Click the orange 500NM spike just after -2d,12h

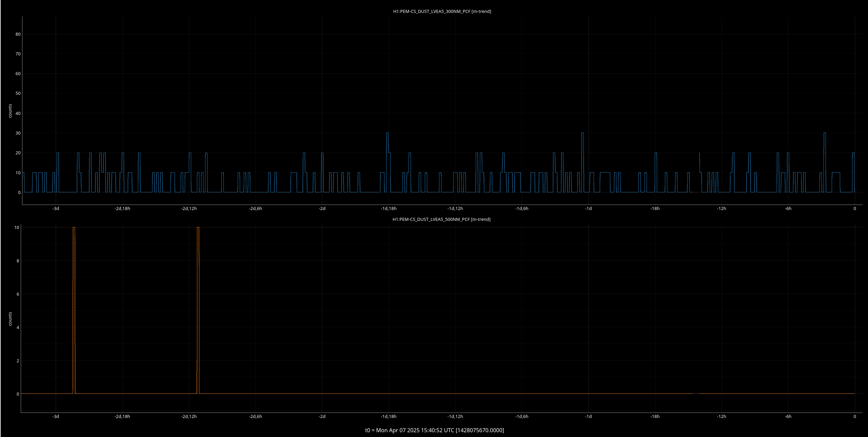tap(198, 310)
